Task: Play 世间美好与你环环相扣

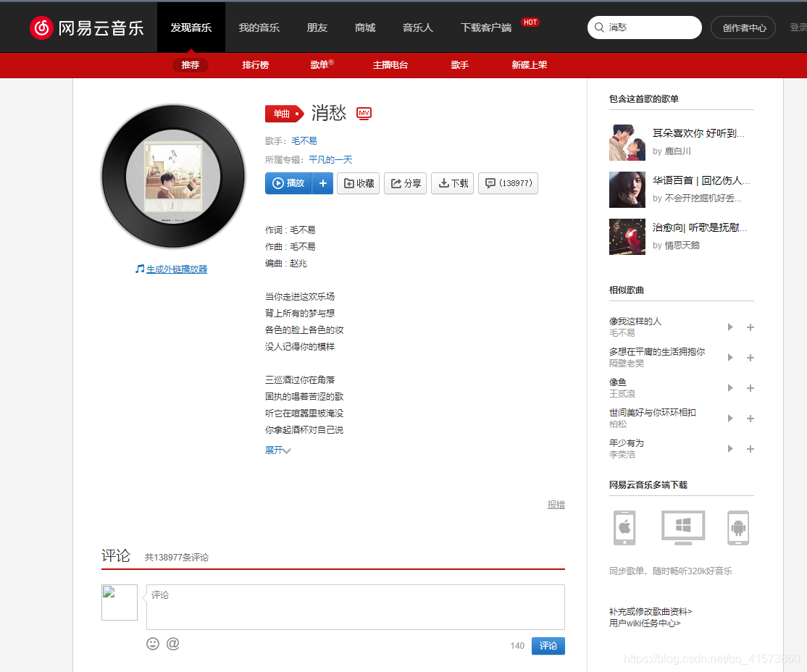Action: [730, 419]
